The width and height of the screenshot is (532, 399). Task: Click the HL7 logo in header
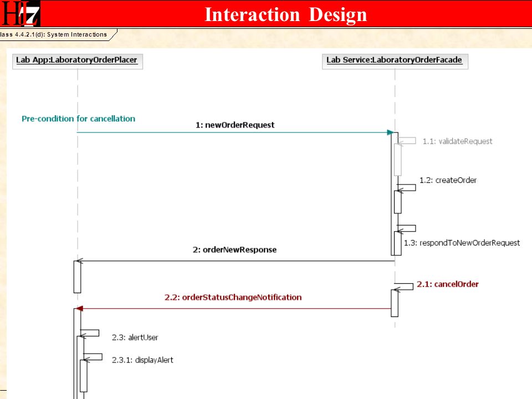[x=20, y=13]
